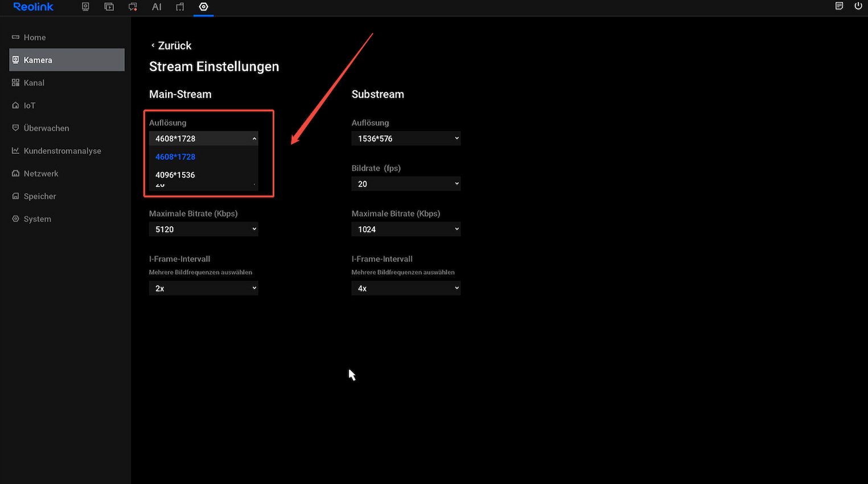Image resolution: width=868 pixels, height=484 pixels.
Task: Select 4608*1728 resolution option
Action: tap(203, 157)
